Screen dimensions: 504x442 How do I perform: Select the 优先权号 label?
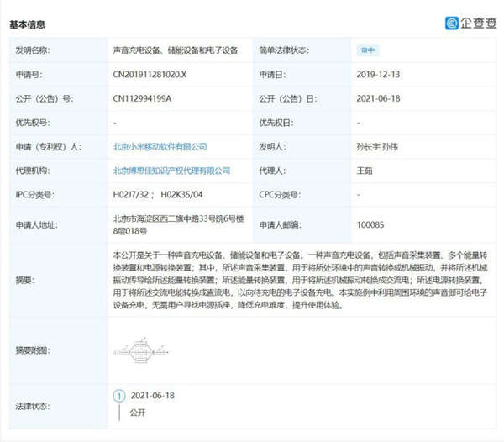tap(33, 123)
